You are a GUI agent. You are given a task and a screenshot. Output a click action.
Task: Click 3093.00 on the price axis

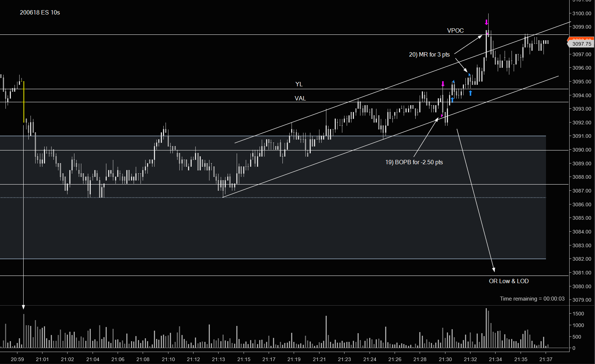582,109
